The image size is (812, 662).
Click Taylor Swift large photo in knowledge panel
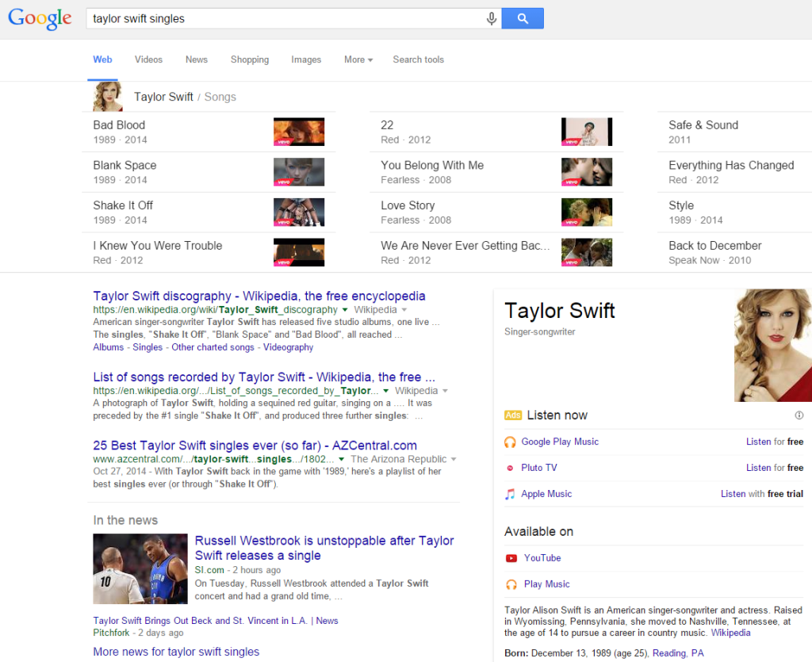pyautogui.click(x=773, y=345)
